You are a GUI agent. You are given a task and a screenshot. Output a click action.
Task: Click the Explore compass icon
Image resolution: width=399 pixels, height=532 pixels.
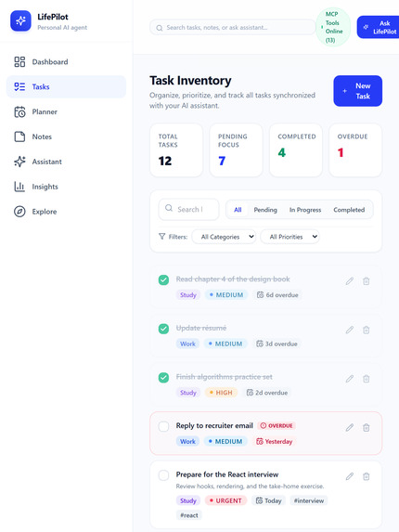pos(19,212)
